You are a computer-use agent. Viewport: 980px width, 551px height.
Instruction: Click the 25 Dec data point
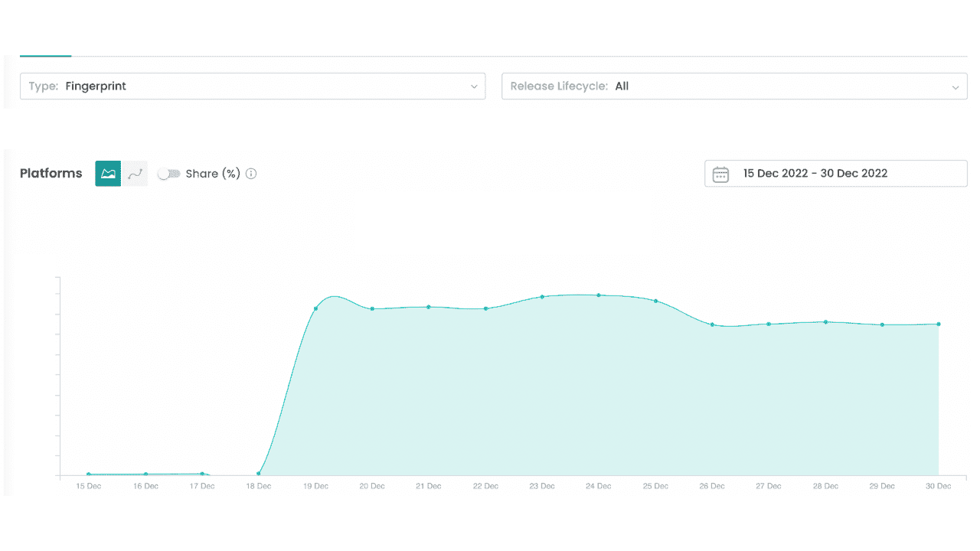pos(655,301)
